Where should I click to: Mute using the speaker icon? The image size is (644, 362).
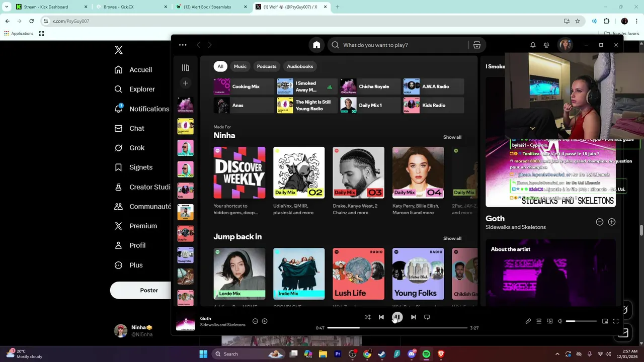pyautogui.click(x=560, y=321)
